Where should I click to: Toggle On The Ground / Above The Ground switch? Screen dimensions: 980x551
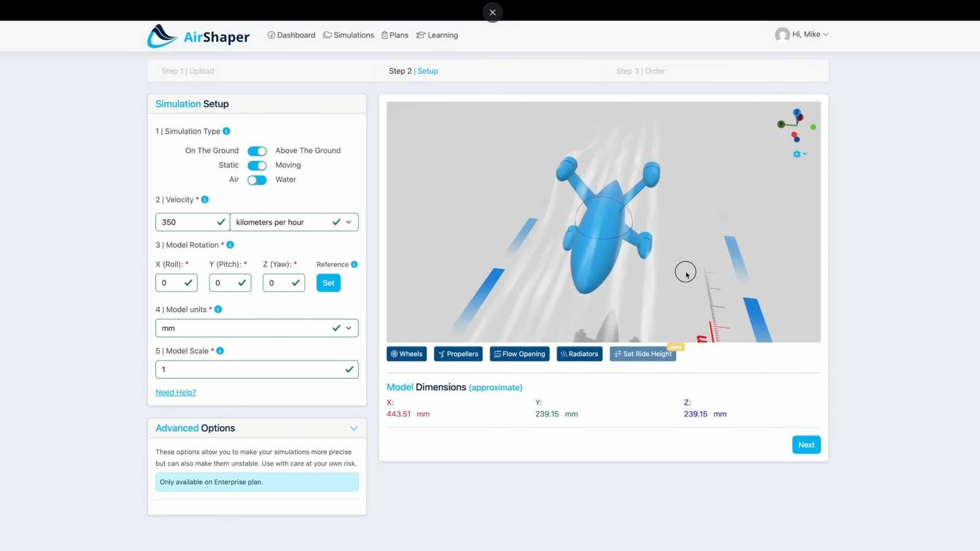(x=257, y=151)
